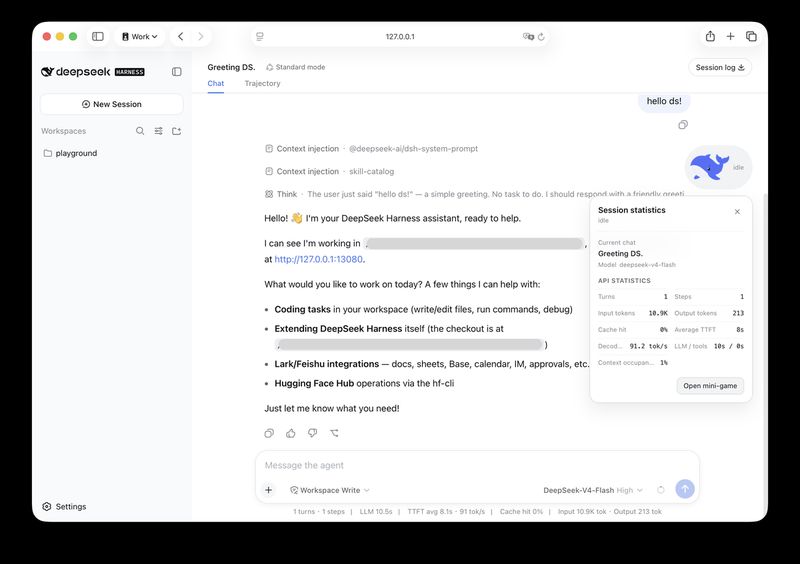
Task: Click the 'TTFT avg 8.1s · 91 tok/s' status
Action: (446, 511)
